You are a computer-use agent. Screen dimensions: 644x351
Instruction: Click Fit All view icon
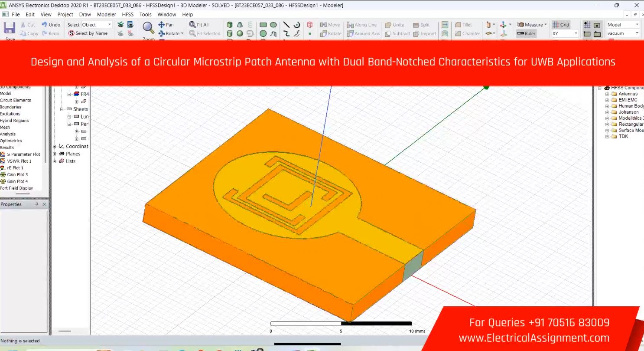pos(199,25)
